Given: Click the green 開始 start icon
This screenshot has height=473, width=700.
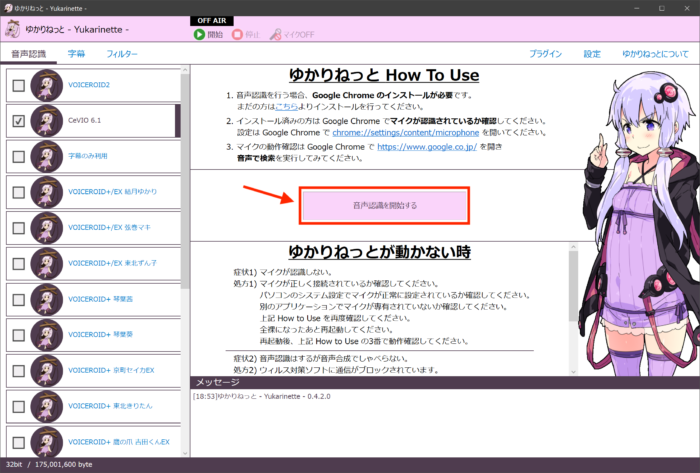Looking at the screenshot, I should pos(199,34).
